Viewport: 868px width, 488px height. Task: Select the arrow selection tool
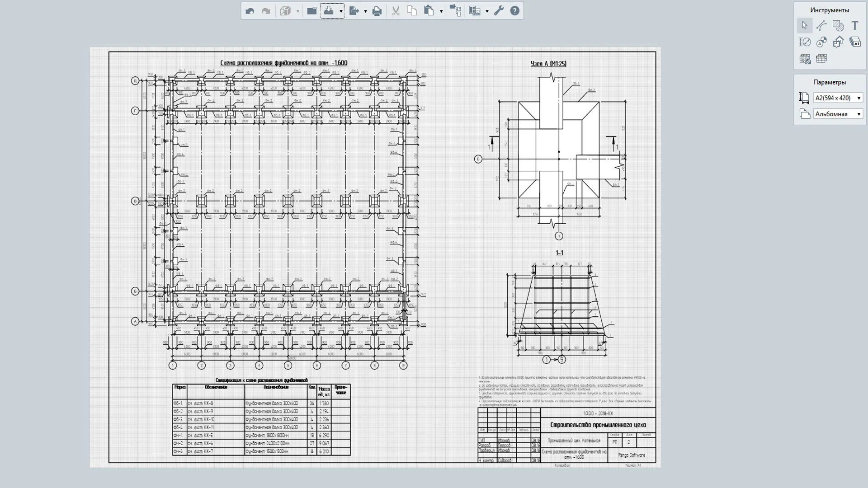click(x=804, y=26)
